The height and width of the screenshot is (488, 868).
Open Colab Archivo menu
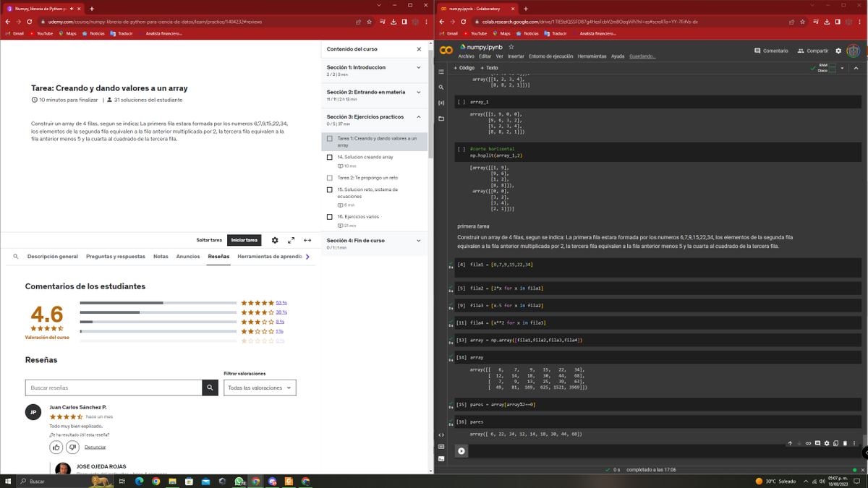point(466,56)
